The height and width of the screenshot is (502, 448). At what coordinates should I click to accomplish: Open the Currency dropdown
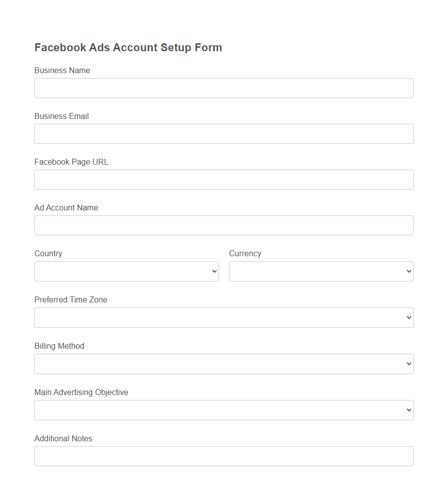(321, 271)
